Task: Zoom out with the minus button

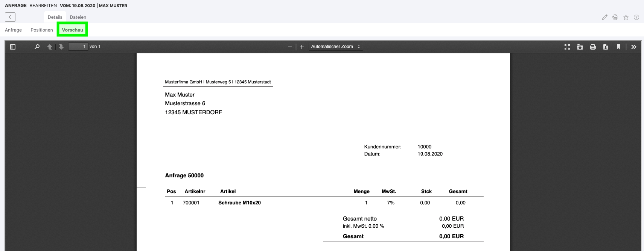Action: coord(290,47)
